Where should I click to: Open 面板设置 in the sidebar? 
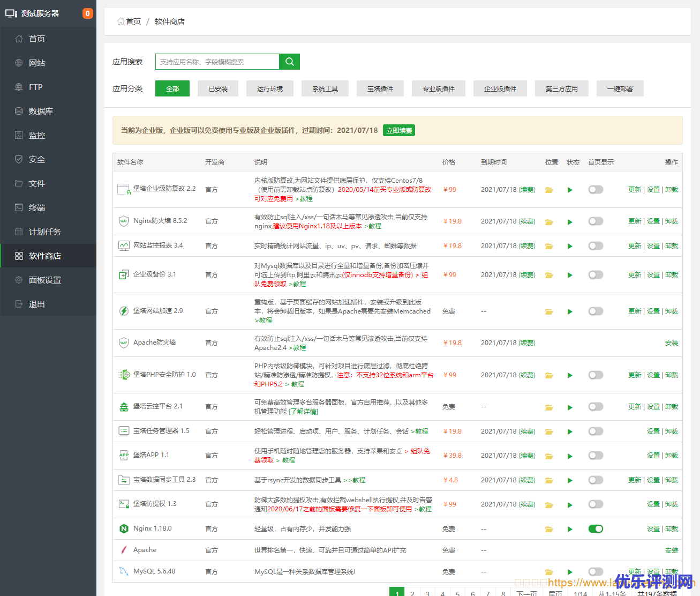pyautogui.click(x=48, y=280)
